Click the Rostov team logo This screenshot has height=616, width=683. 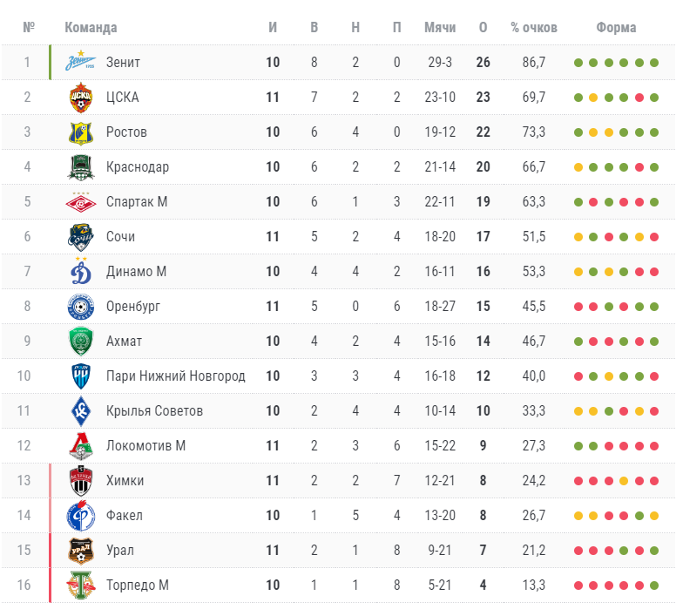point(81,132)
